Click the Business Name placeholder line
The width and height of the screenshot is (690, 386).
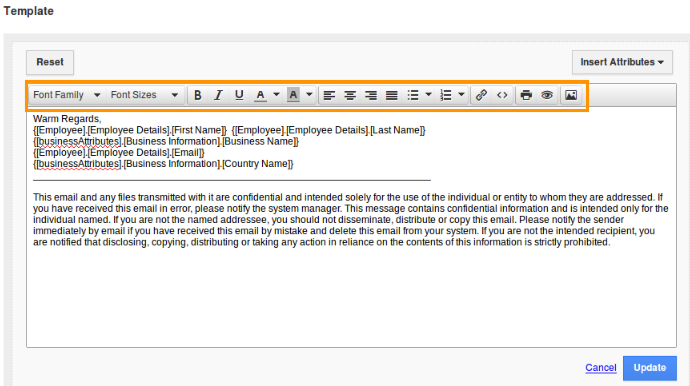click(x=166, y=141)
